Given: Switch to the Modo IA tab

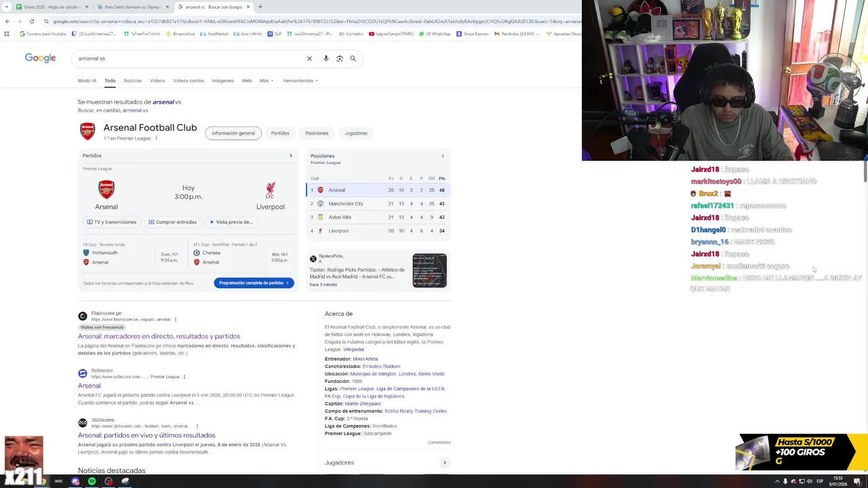Looking at the screenshot, I should [x=87, y=81].
